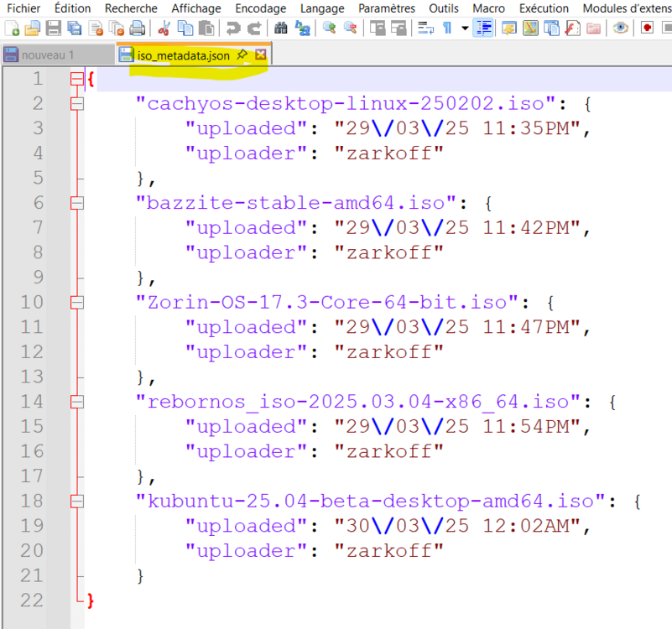Click the user-defined language icon
This screenshot has height=629, width=672.
509,29
